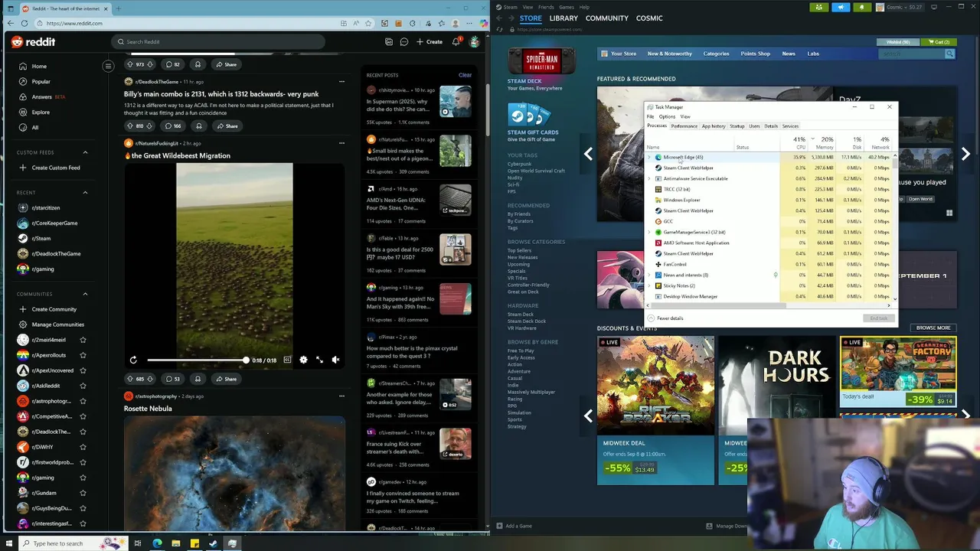This screenshot has height=551, width=980.
Task: Expand Sticky Notes process group
Action: point(649,285)
